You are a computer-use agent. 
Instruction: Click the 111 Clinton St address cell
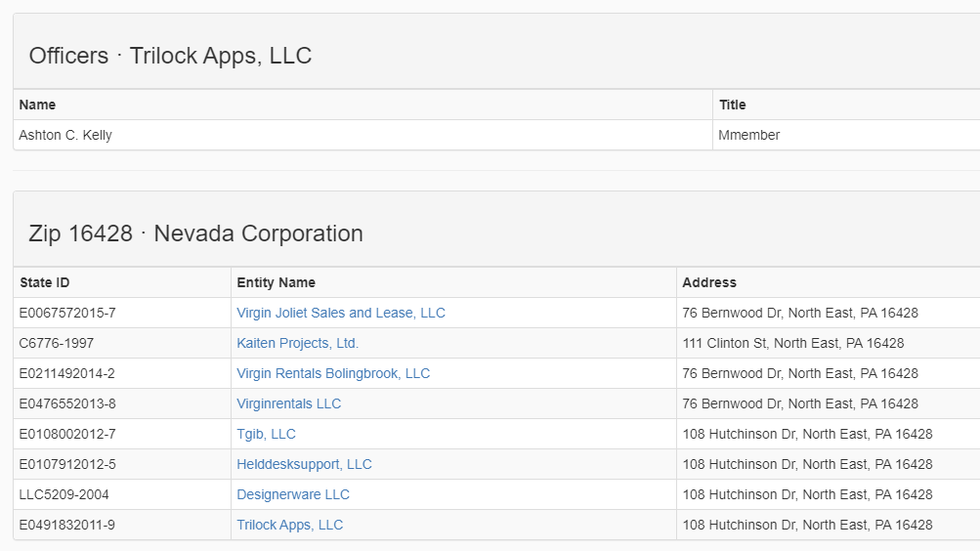(x=829, y=343)
